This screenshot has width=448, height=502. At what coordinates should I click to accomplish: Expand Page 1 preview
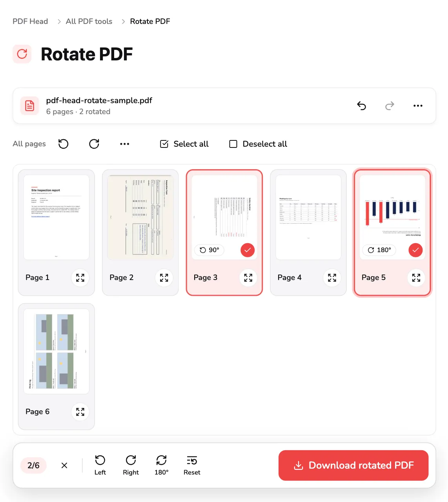point(80,278)
